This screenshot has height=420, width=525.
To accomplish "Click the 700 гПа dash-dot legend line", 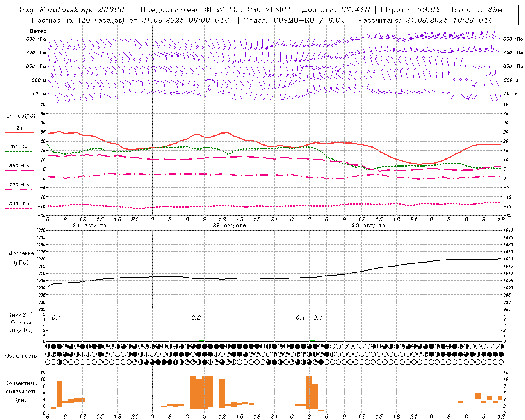I will click(x=19, y=189).
